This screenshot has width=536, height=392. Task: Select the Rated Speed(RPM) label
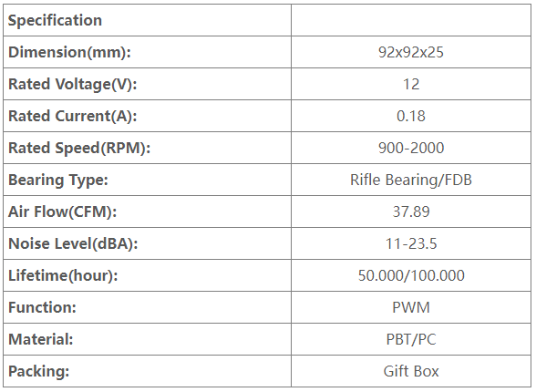point(79,148)
